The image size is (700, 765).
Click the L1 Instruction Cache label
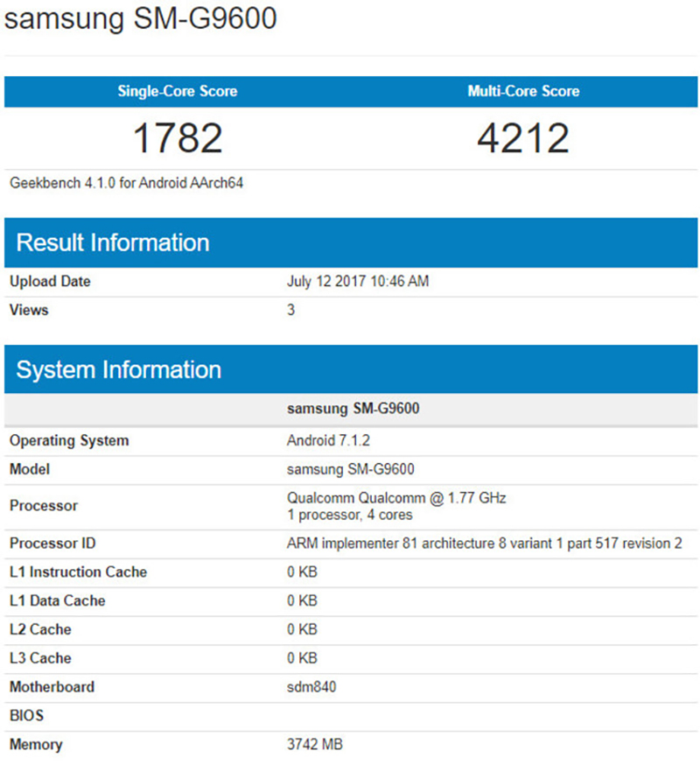pyautogui.click(x=79, y=572)
